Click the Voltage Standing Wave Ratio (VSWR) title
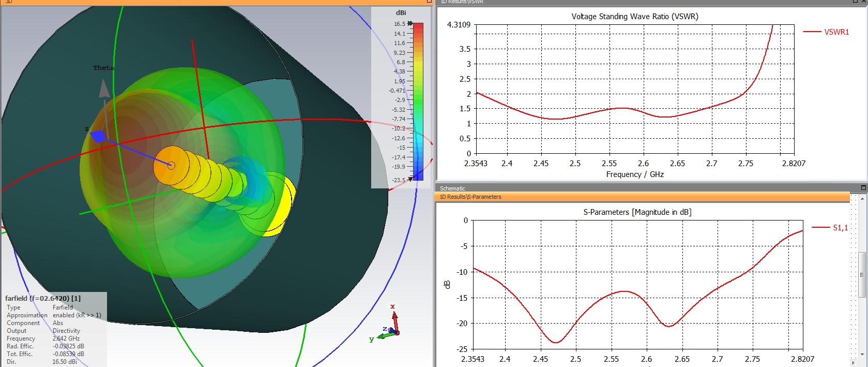This screenshot has width=868, height=367. [x=634, y=17]
